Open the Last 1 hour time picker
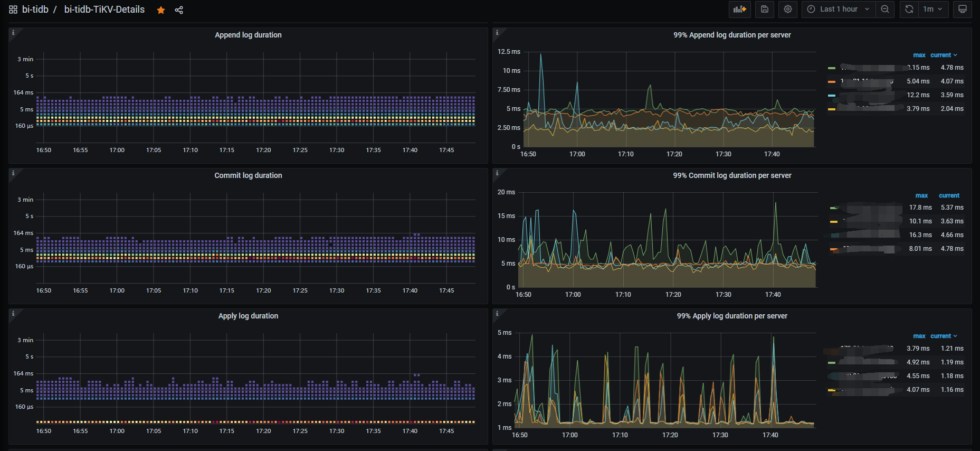 pyautogui.click(x=838, y=9)
